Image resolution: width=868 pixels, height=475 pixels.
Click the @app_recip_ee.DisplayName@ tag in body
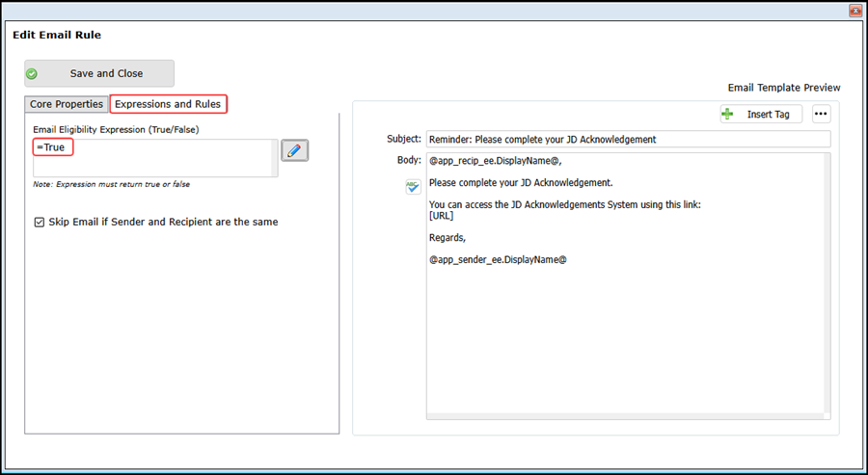[x=495, y=161]
